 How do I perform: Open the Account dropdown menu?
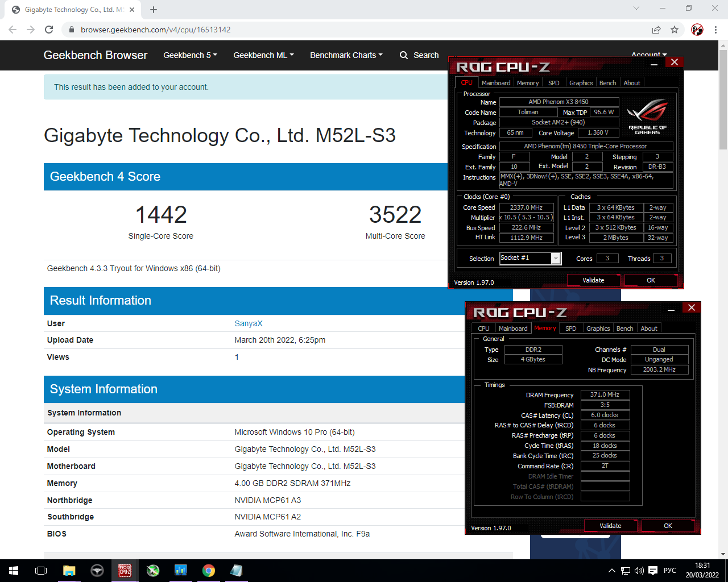(649, 55)
